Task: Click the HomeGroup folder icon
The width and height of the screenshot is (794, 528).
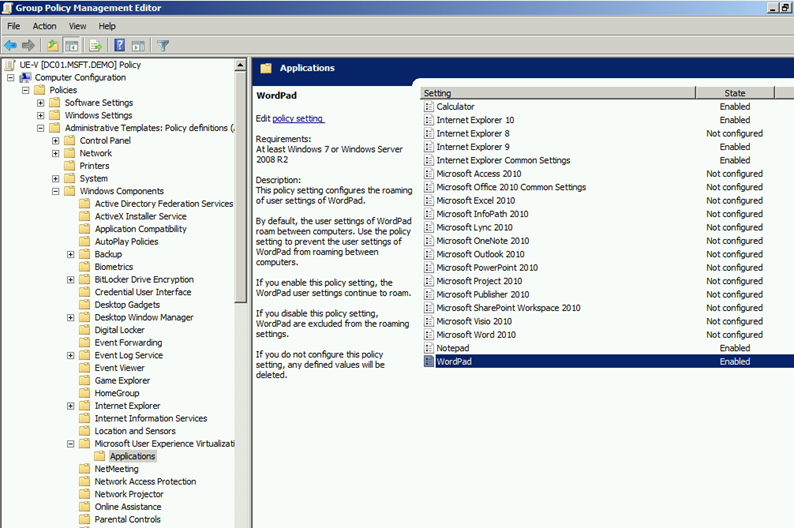Action: click(85, 393)
